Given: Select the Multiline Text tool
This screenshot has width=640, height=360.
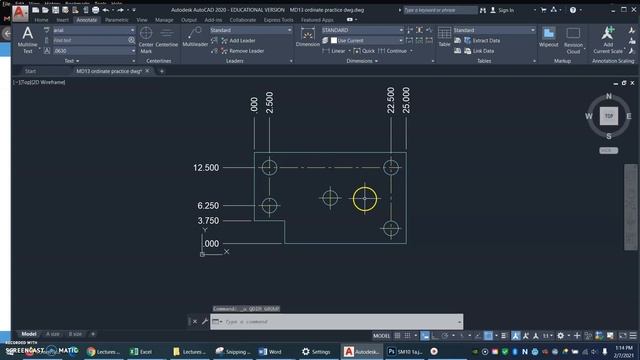Looking at the screenshot, I should tap(27, 40).
